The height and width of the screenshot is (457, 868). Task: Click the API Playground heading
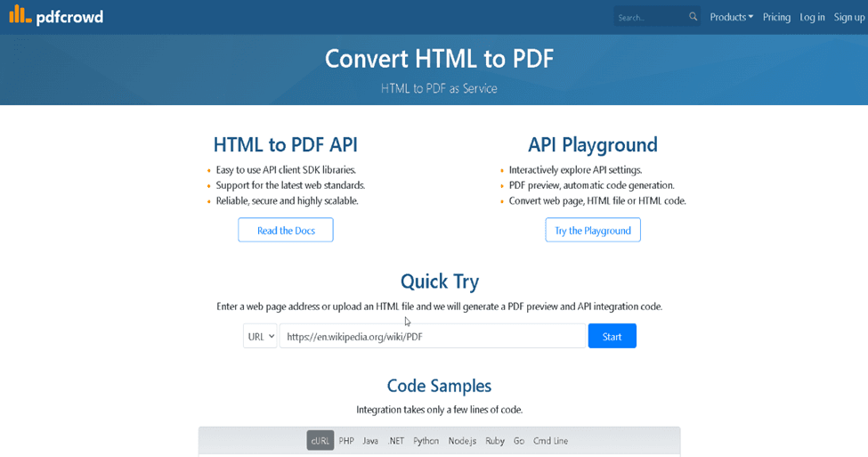click(593, 145)
